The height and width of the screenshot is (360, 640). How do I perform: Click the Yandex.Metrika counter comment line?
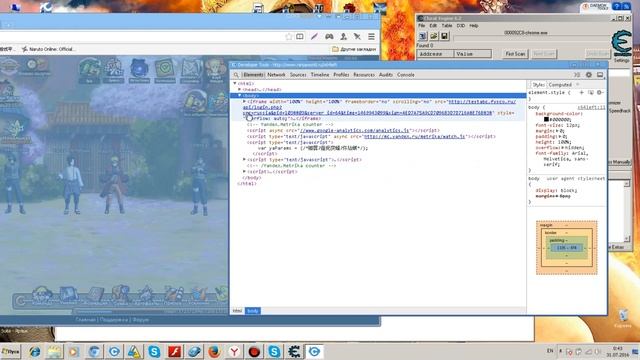click(290, 124)
